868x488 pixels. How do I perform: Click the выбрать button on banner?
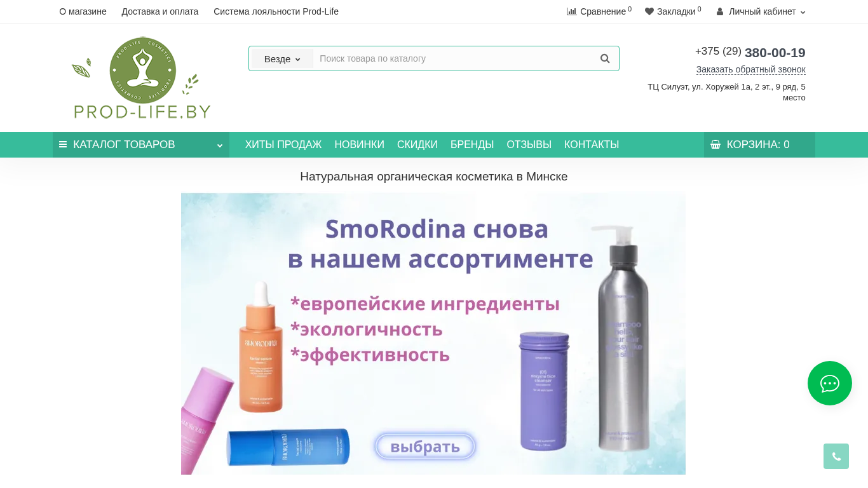click(x=425, y=446)
